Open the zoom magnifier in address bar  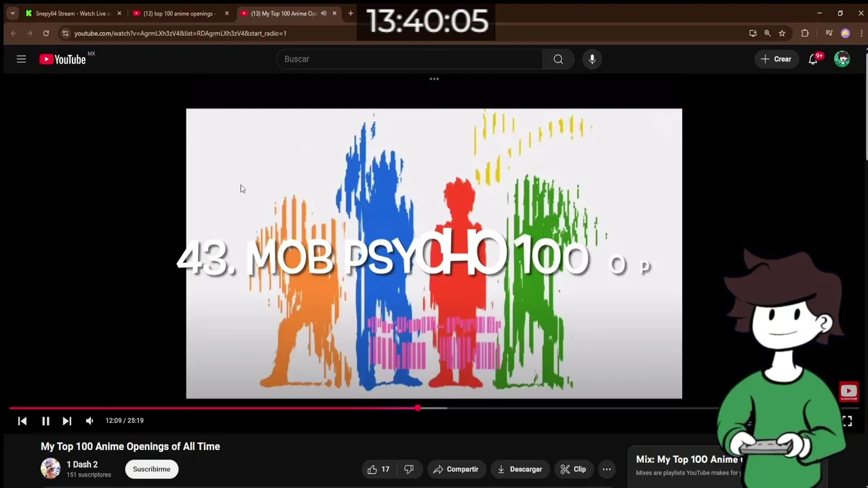pos(767,33)
